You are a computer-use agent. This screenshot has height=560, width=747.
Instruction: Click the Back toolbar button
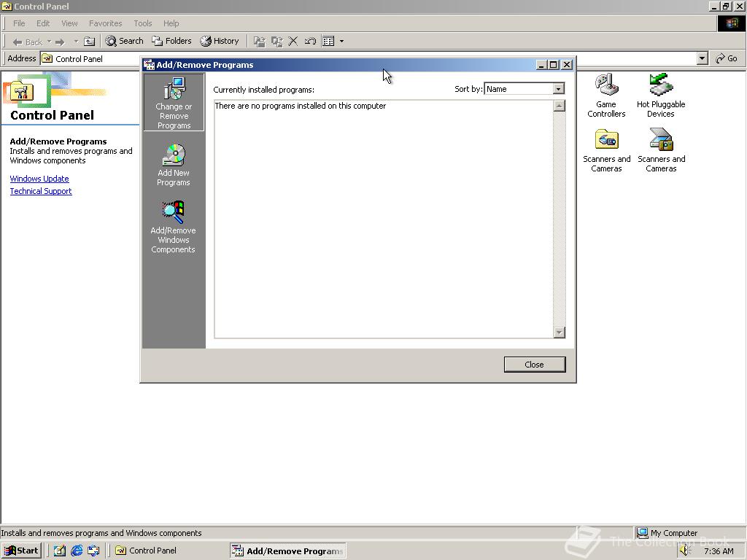tap(27, 42)
